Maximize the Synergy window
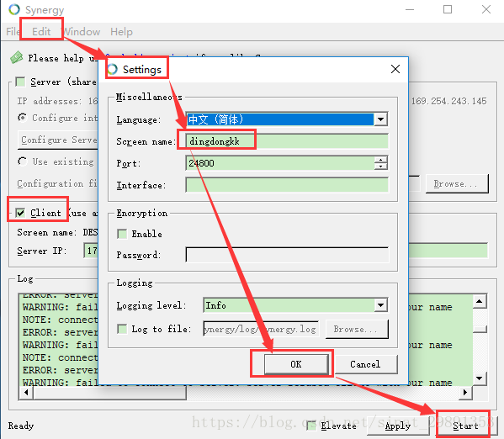 (448, 9)
